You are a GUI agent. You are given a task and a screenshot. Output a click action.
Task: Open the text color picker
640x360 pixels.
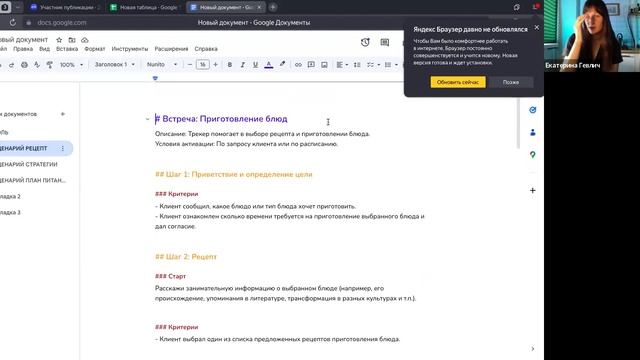pos(269,64)
